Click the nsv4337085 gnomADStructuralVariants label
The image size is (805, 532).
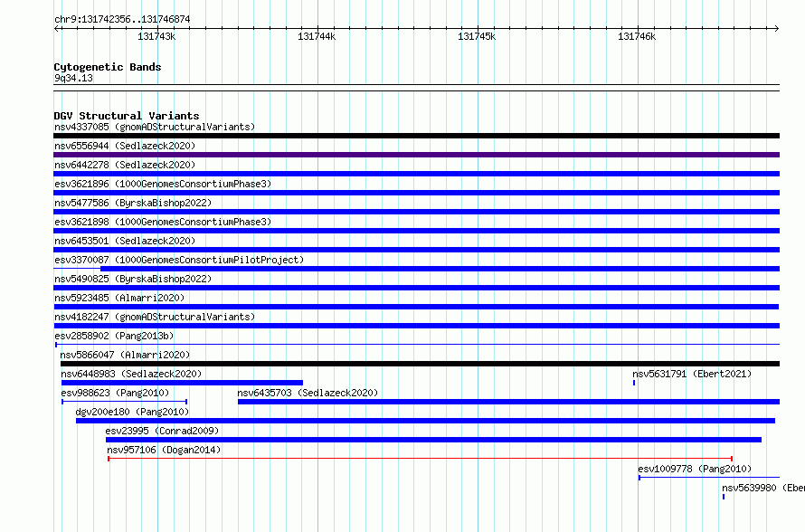(x=155, y=127)
